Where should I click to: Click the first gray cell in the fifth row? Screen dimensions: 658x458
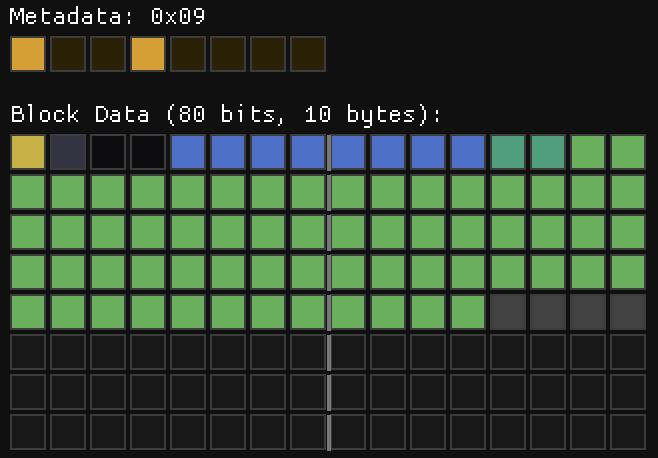tap(508, 312)
